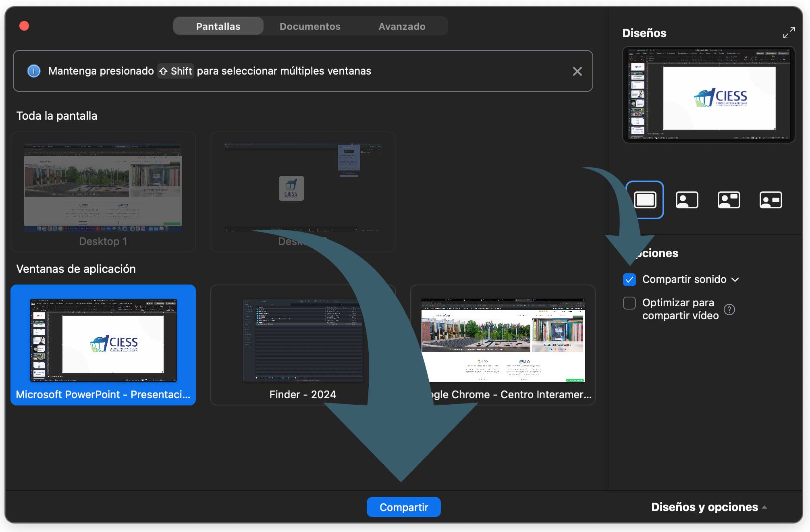Click the Ventanas de aplicación heading

pyautogui.click(x=76, y=269)
